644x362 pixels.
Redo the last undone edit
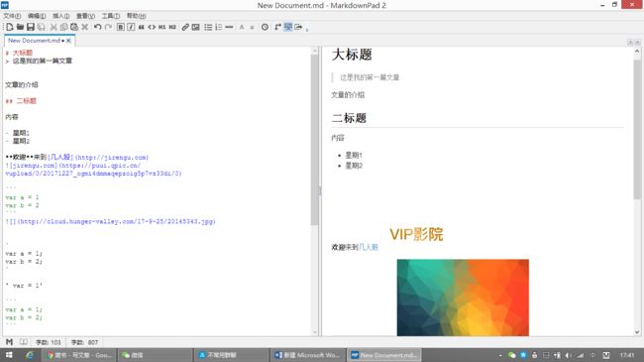pos(108,27)
